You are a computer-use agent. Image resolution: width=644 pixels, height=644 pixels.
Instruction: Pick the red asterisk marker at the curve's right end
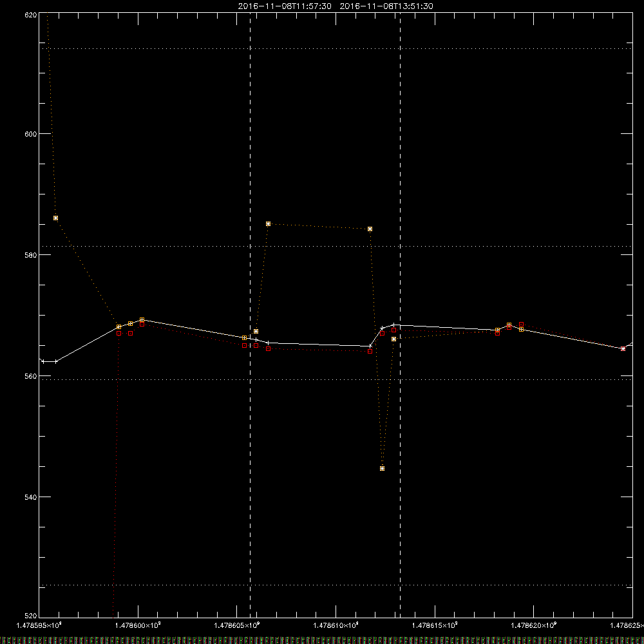[623, 348]
